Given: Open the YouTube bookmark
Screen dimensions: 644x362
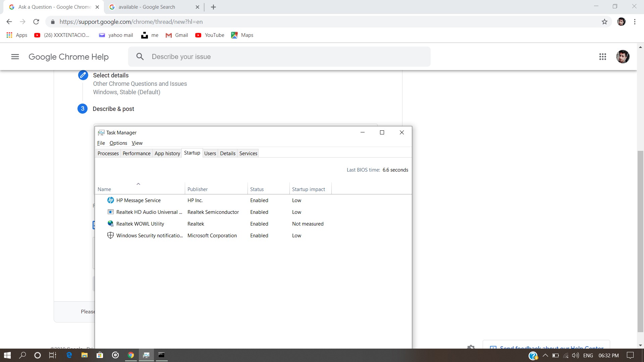Looking at the screenshot, I should (210, 35).
